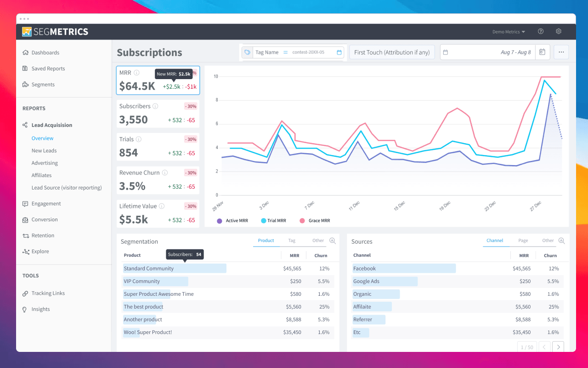588x368 pixels.
Task: Click the SegMetrics logo
Action: point(55,31)
